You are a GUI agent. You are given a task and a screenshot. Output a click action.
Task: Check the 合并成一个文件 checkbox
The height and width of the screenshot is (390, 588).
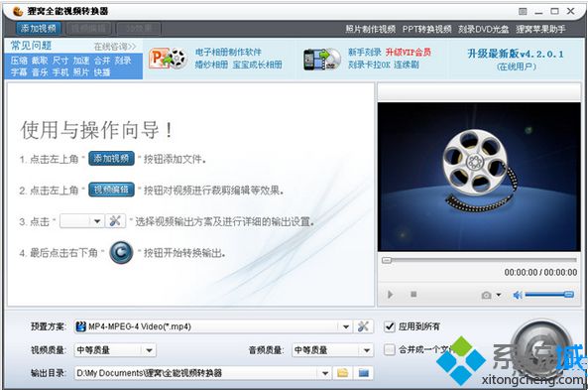[x=390, y=350]
